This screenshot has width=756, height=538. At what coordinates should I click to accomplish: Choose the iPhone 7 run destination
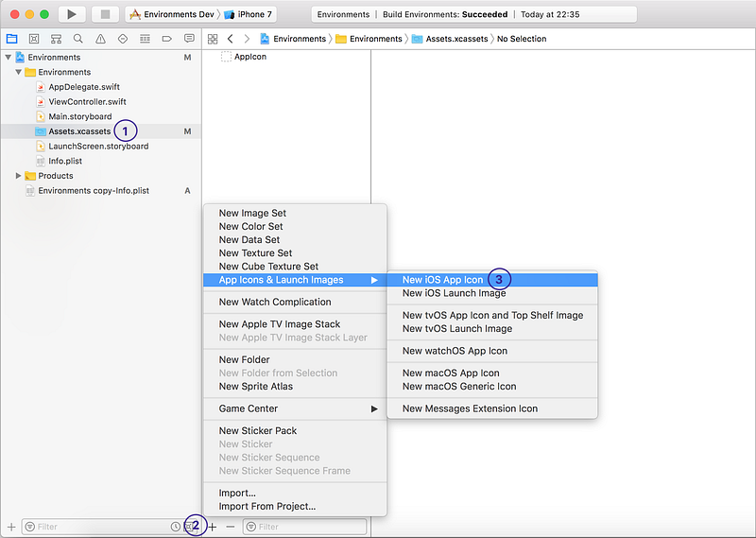click(249, 14)
